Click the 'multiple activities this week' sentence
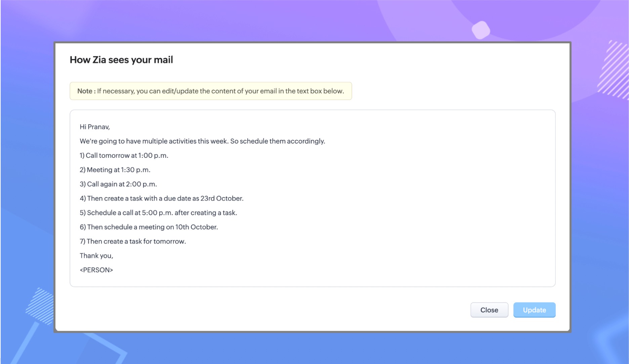This screenshot has height=364, width=629. click(202, 141)
